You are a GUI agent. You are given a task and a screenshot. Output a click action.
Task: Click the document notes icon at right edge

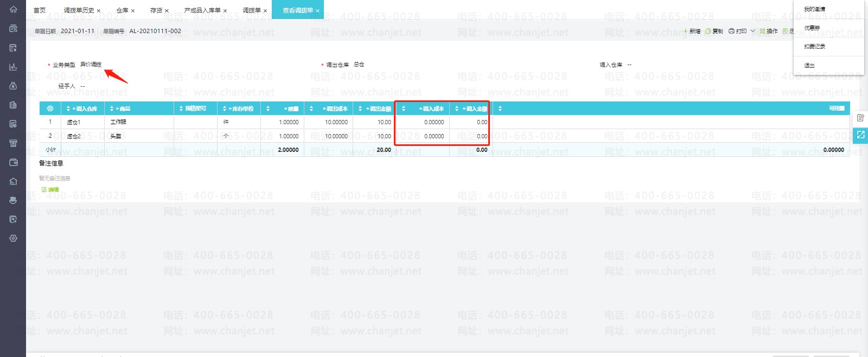tap(860, 118)
